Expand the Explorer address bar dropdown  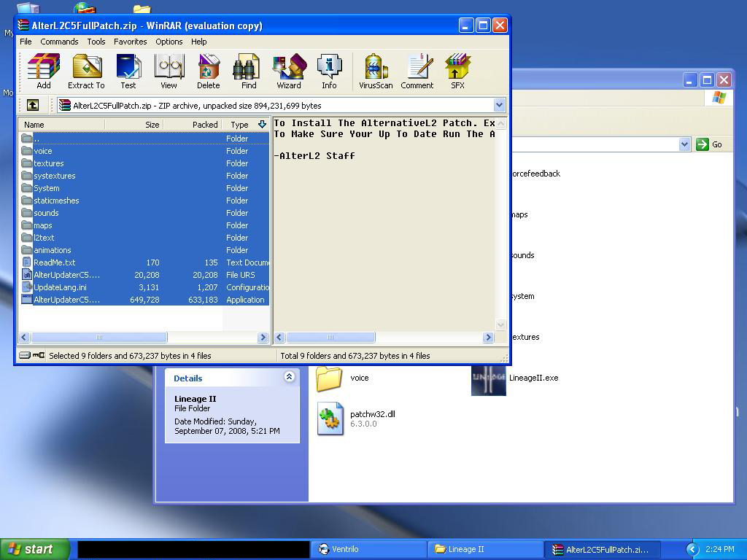684,144
